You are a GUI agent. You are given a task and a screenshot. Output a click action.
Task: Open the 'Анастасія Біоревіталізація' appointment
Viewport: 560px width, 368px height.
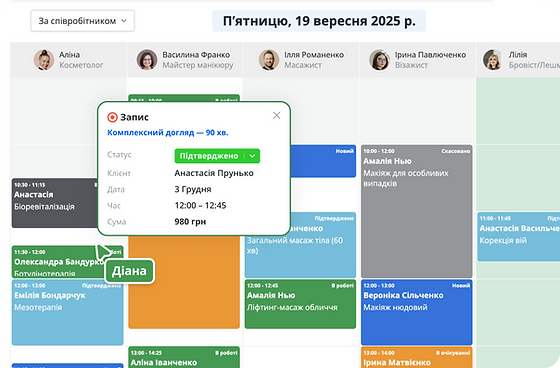[x=54, y=203]
